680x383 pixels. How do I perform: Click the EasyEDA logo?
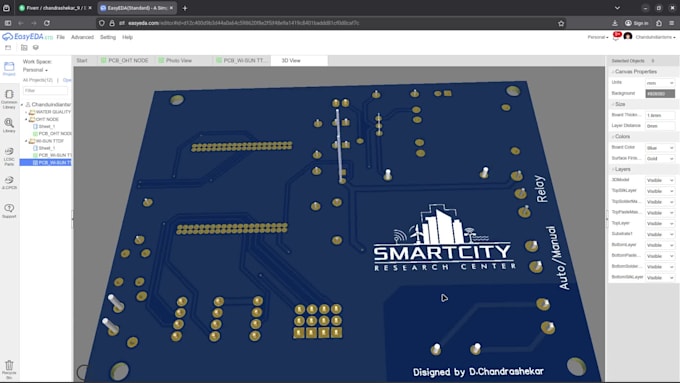27,37
